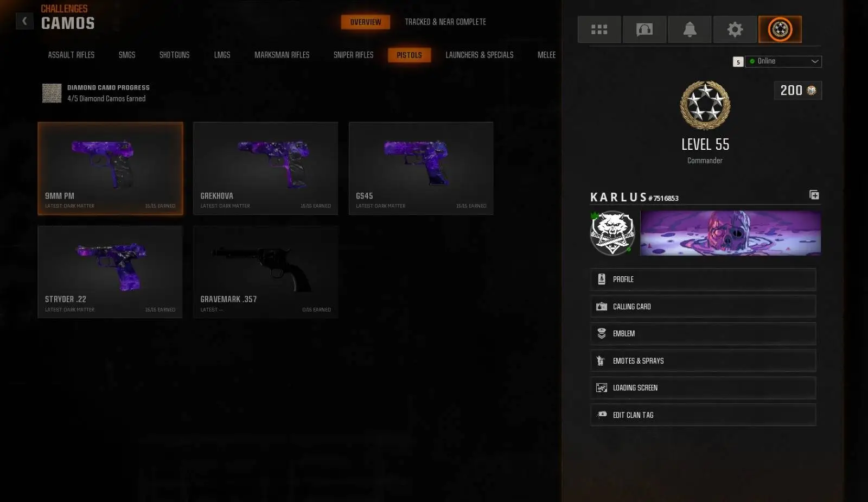Open the Calling Card menu entry
This screenshot has height=502, width=868.
point(703,307)
